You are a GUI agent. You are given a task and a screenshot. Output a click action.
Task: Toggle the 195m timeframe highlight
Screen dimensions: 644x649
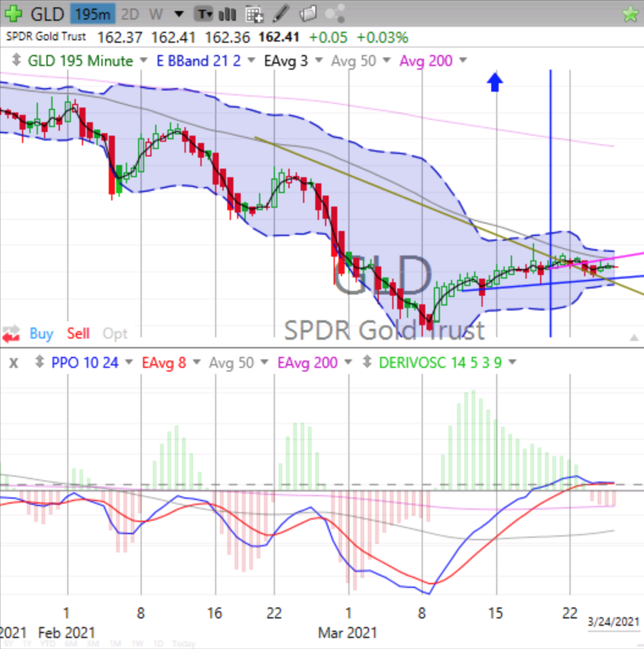(x=92, y=13)
